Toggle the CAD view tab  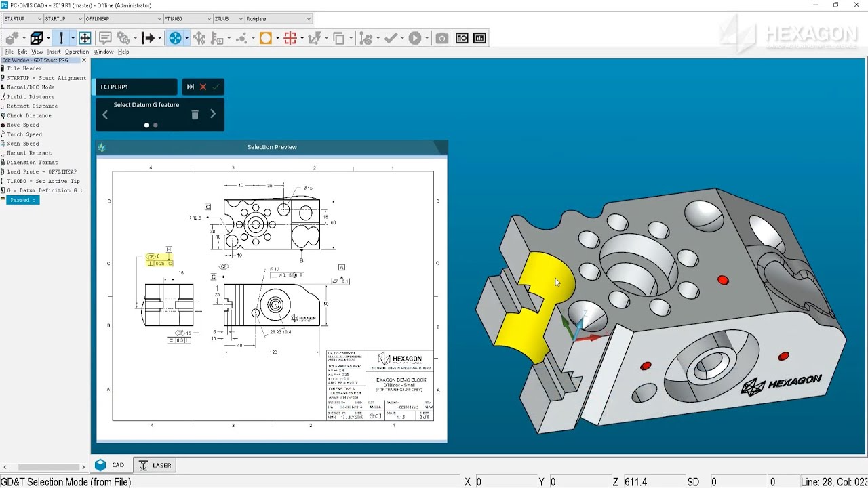coord(111,465)
